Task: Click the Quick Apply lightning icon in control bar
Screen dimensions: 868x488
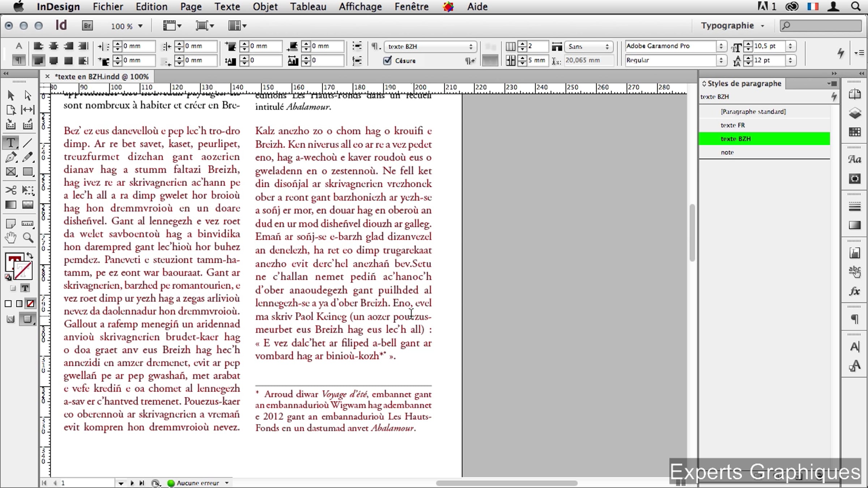Action: point(841,53)
